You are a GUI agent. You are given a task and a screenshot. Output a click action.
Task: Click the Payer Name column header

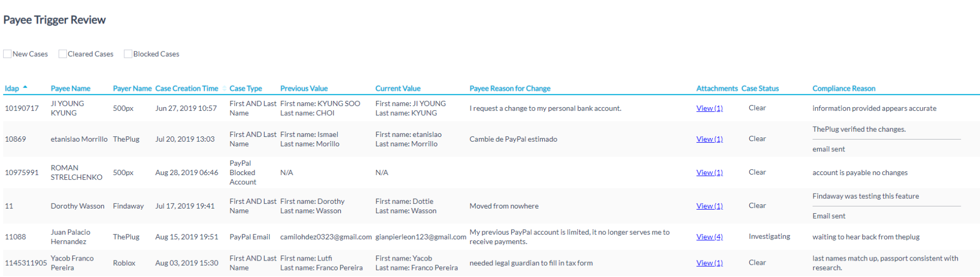click(132, 89)
